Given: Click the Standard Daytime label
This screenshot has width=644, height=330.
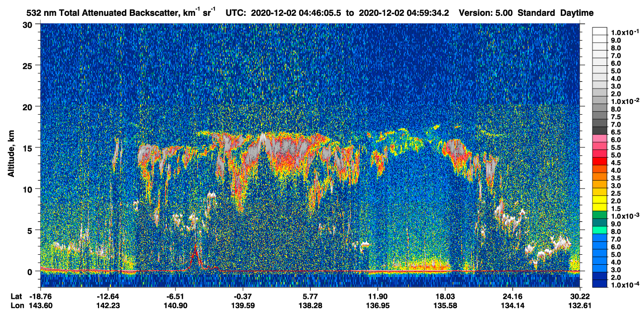Looking at the screenshot, I should 555,13.
